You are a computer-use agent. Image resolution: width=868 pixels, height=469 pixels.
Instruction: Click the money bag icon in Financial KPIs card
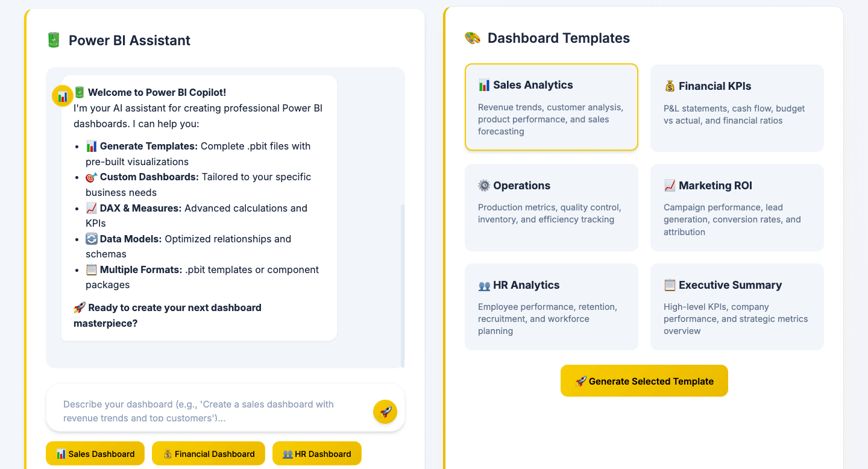click(x=670, y=86)
